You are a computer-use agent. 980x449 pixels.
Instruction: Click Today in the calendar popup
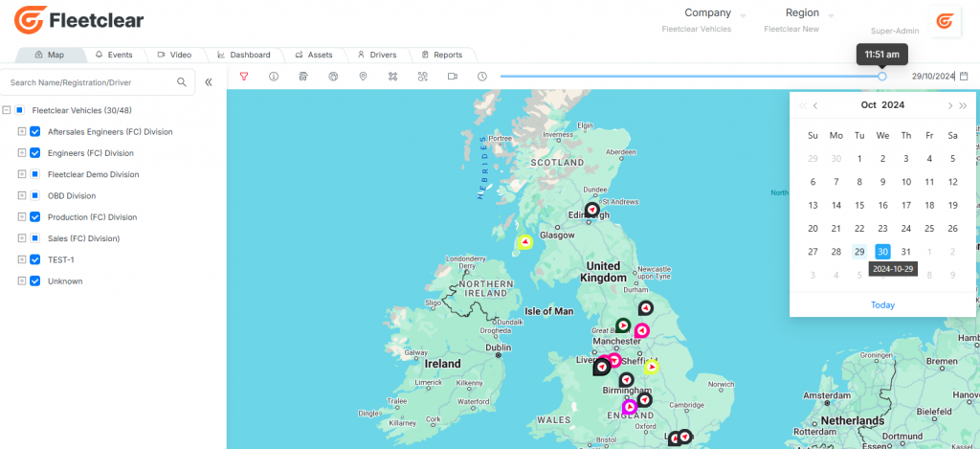pos(882,305)
